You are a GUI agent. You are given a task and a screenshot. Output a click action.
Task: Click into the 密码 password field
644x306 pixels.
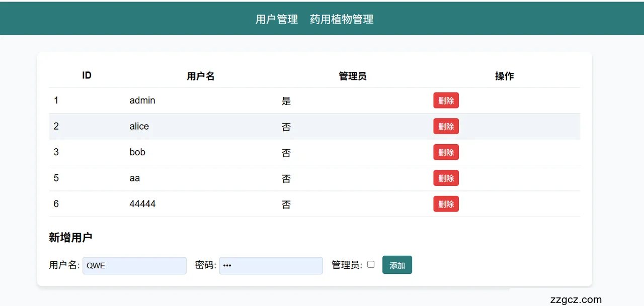coord(271,266)
